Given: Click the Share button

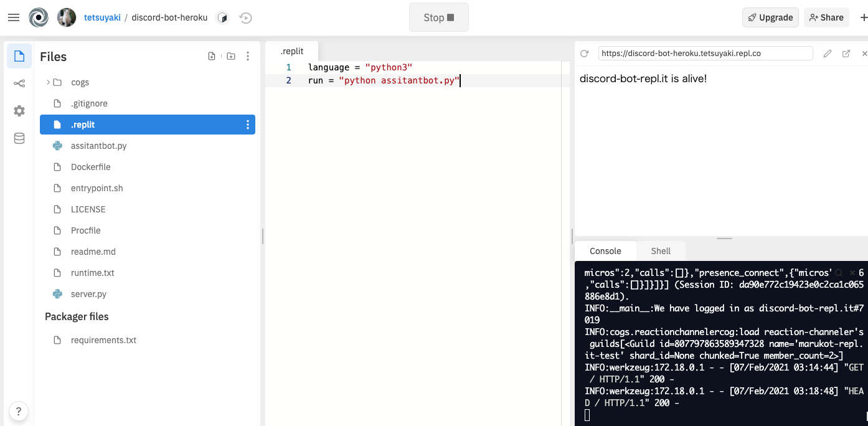Looking at the screenshot, I should click(826, 17).
